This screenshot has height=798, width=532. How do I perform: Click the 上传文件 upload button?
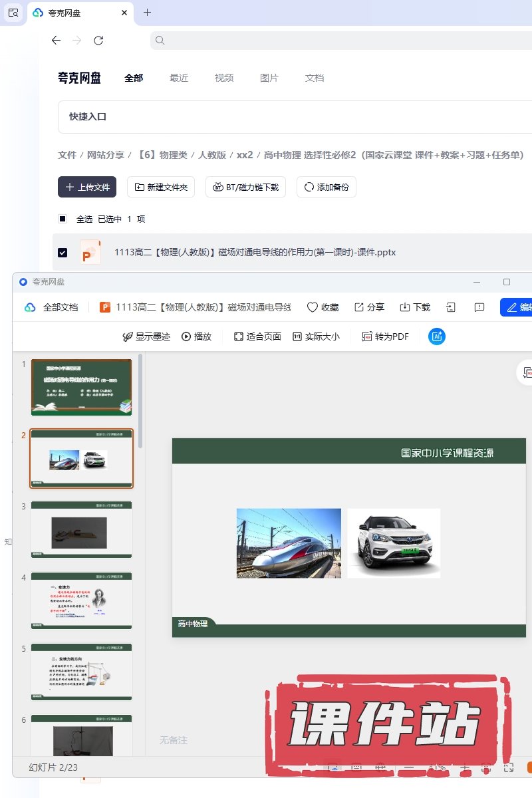pyautogui.click(x=87, y=188)
